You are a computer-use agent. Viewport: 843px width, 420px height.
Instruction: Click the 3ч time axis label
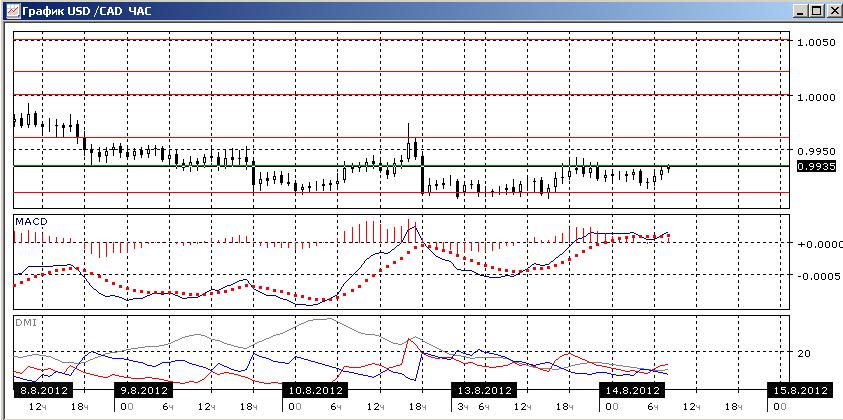(x=463, y=407)
